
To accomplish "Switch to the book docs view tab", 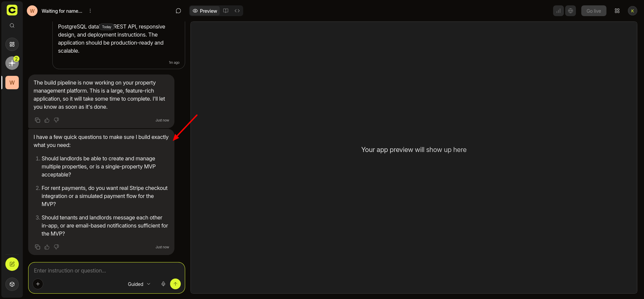I will 226,11.
